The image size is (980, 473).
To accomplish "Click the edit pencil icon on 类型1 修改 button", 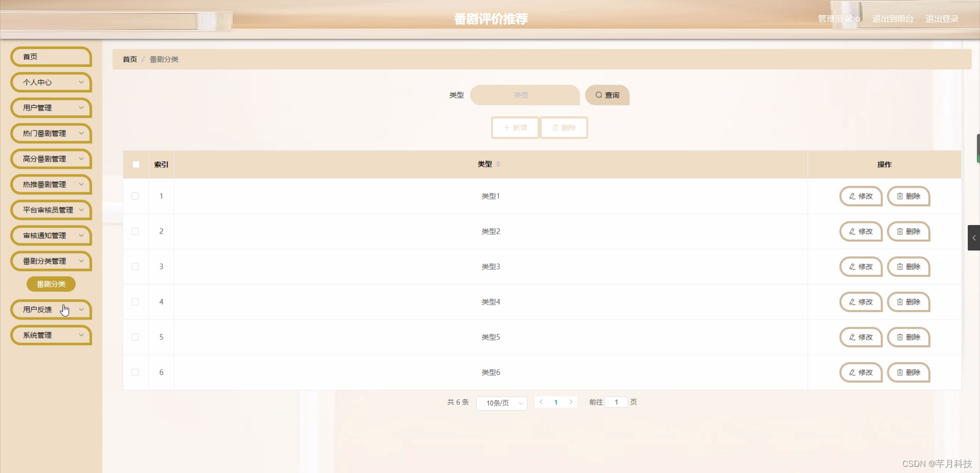I will [x=851, y=196].
